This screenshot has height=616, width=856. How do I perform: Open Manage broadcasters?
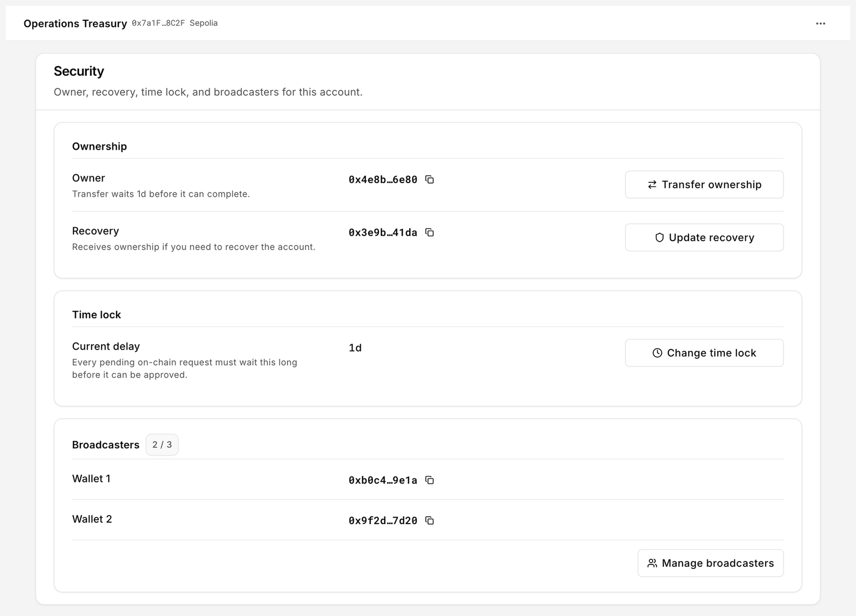[x=710, y=563]
